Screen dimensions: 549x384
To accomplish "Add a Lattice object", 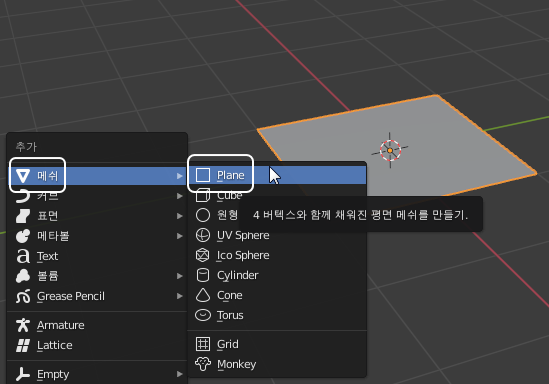I will 97,345.
